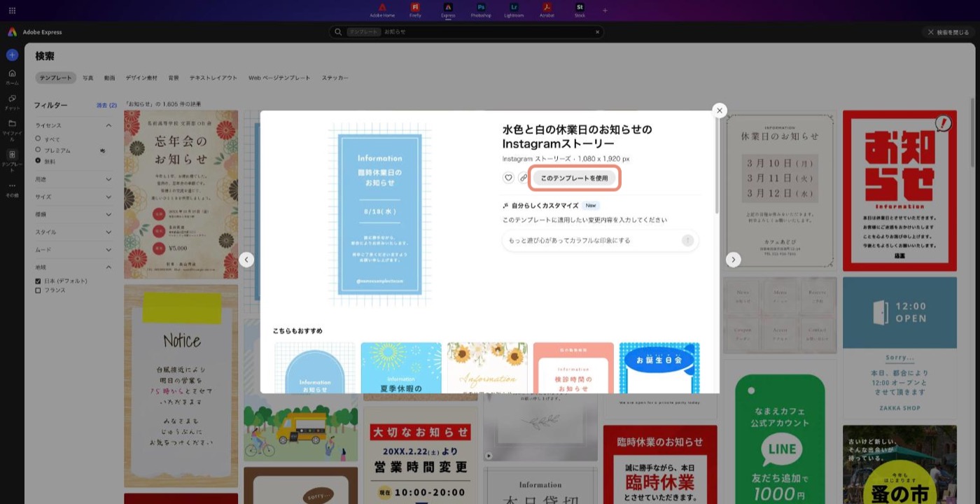Open the デザイン素材 tab
Viewport: 980px width, 504px height.
(x=141, y=78)
